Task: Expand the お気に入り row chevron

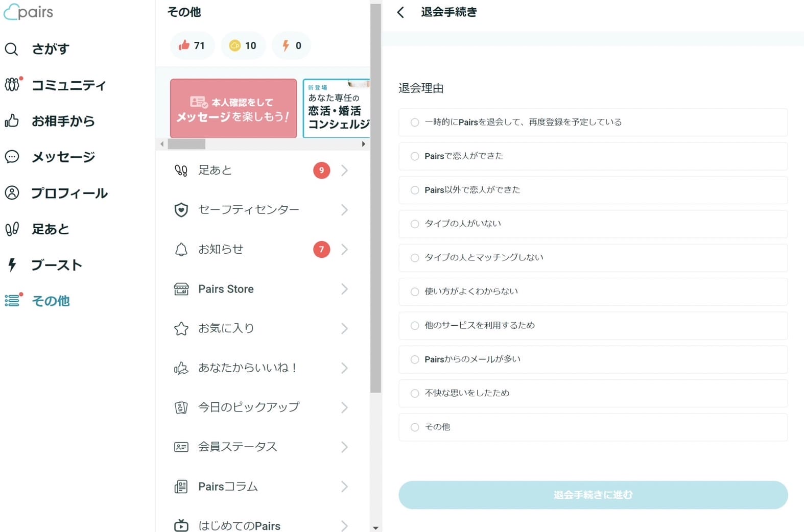Action: [x=345, y=328]
